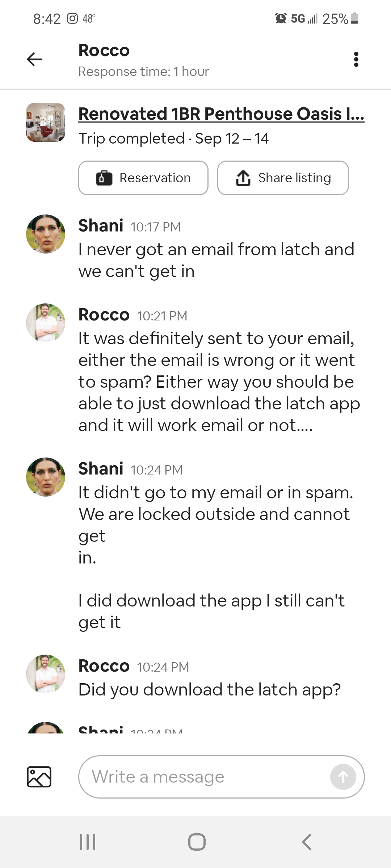Tap Rocco's avatar beside 'Did you download' message

pos(46,674)
